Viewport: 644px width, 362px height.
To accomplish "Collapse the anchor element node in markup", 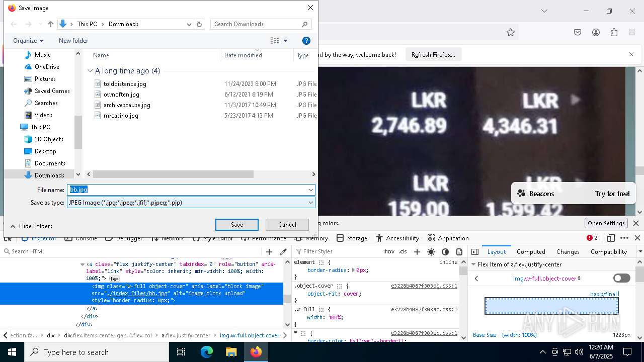I will (83, 264).
